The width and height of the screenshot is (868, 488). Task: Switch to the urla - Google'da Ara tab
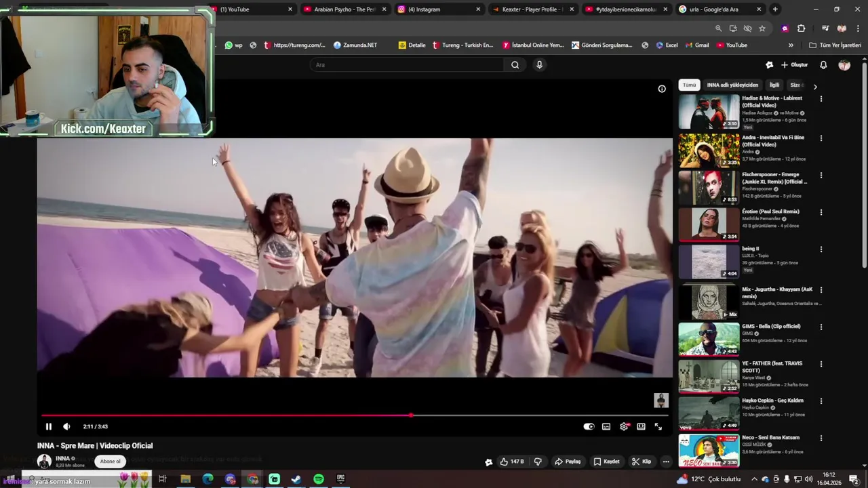[719, 9]
